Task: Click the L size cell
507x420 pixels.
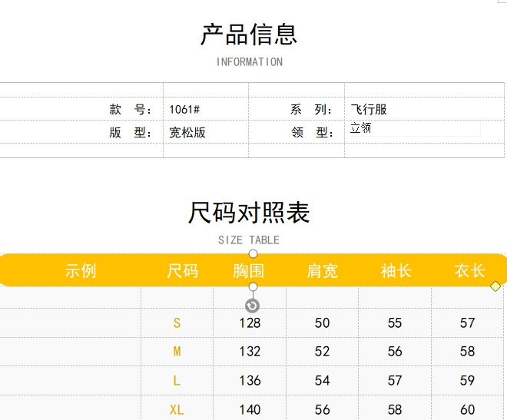Action: pos(177,381)
